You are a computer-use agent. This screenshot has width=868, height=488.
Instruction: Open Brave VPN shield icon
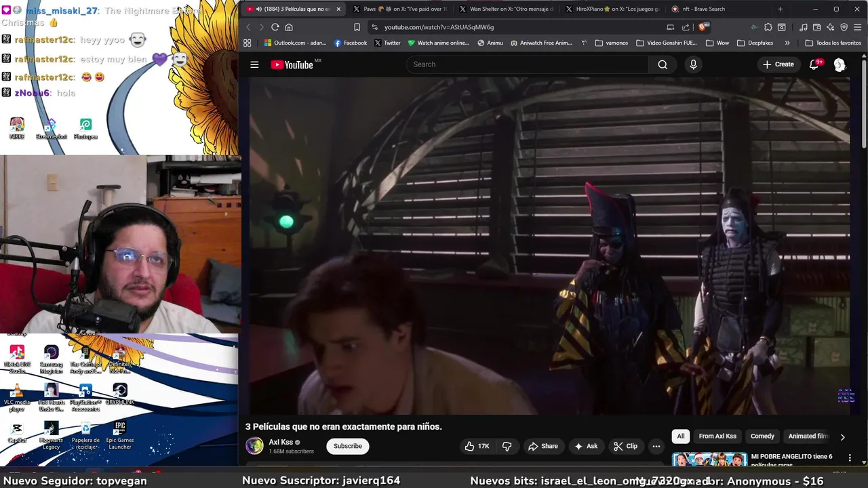(x=844, y=27)
